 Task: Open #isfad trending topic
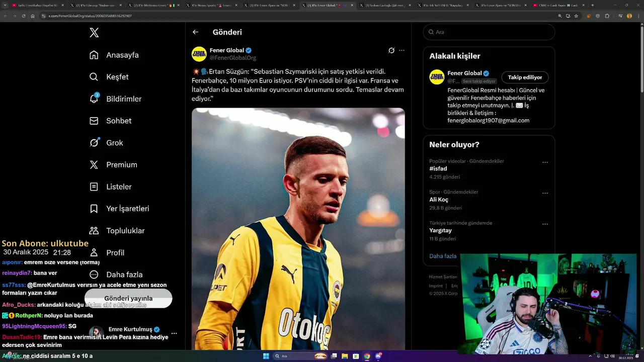tap(438, 169)
